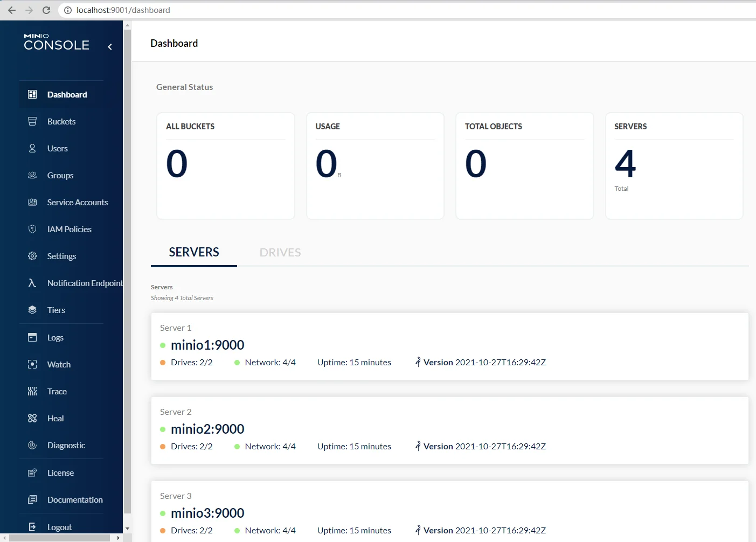
Task: Select the SERVERS tab
Action: pyautogui.click(x=193, y=252)
